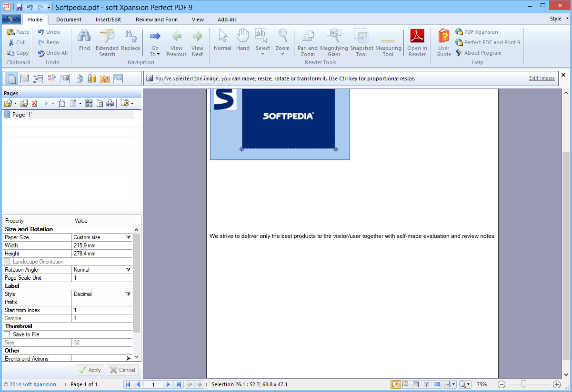Viewport: 572px width, 392px height.
Task: Expand Events and Actions arrow
Action: 128,358
